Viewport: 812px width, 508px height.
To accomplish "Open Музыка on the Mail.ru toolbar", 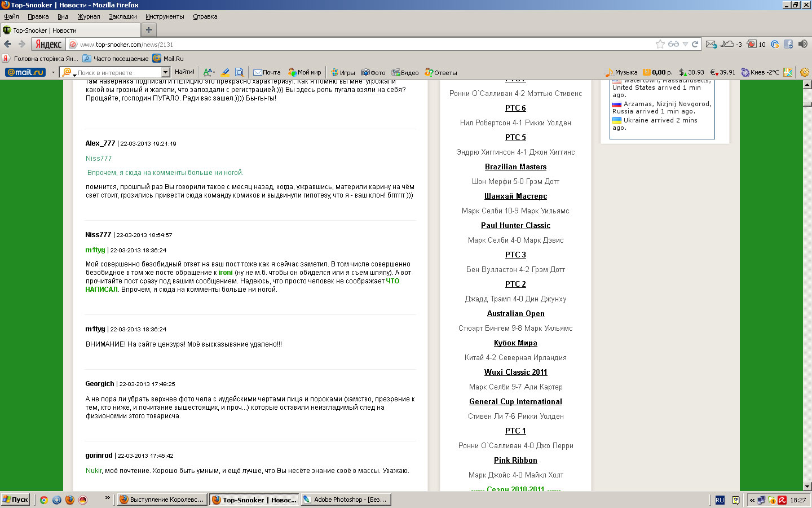I will [621, 72].
